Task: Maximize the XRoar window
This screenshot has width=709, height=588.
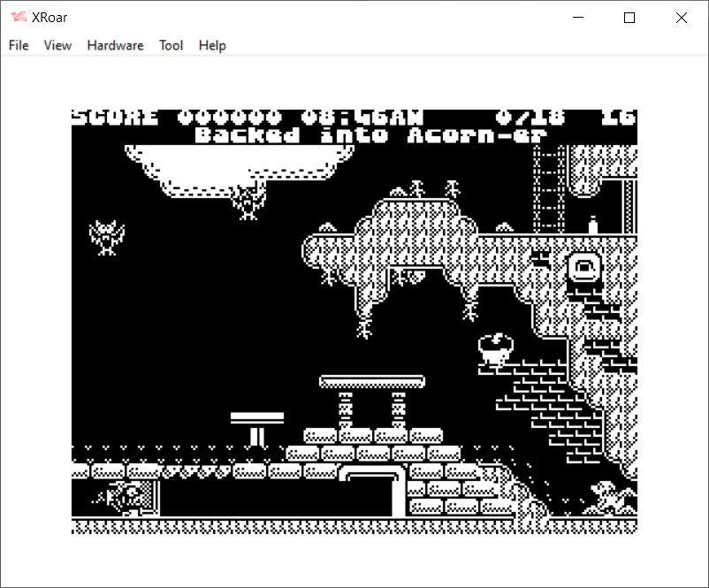Action: click(629, 18)
